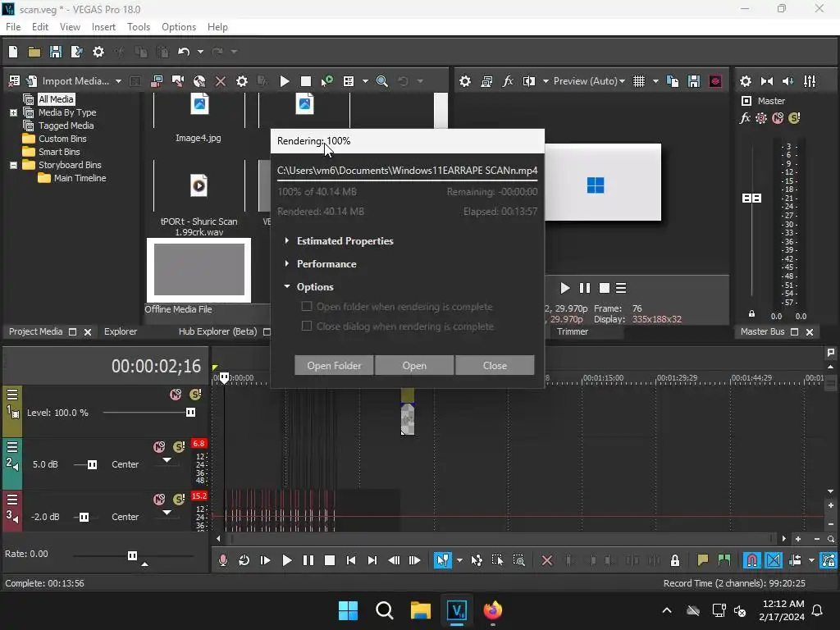Toggle Enable Snapping magnet icon

coord(752,560)
